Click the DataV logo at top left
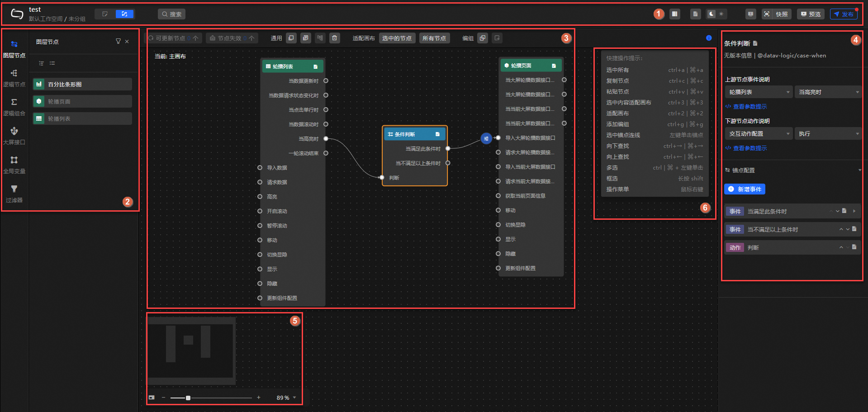Image resolution: width=868 pixels, height=412 pixels. [x=17, y=14]
